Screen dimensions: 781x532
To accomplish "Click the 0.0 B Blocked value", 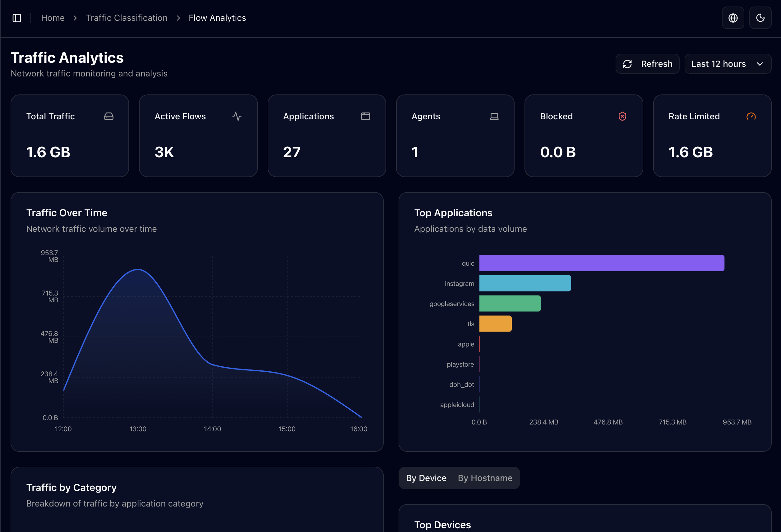I will tap(558, 152).
